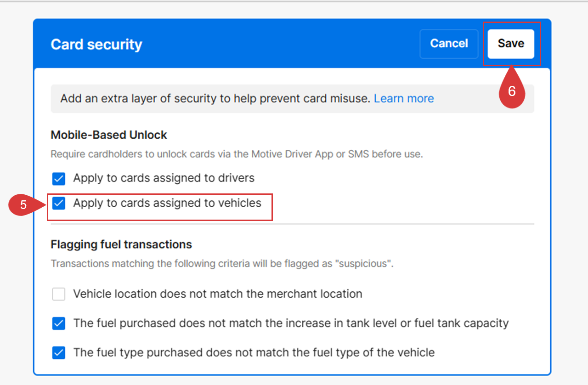Click the Card security title
588x385 pixels.
(x=96, y=45)
